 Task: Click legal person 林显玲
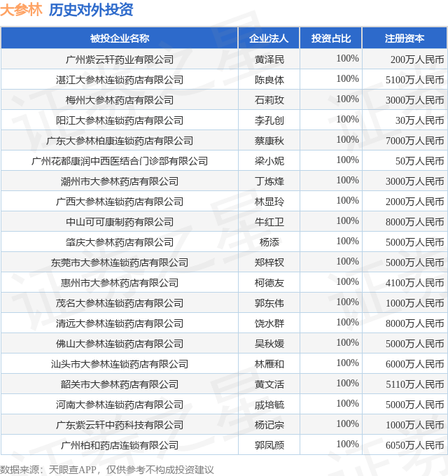point(269,202)
